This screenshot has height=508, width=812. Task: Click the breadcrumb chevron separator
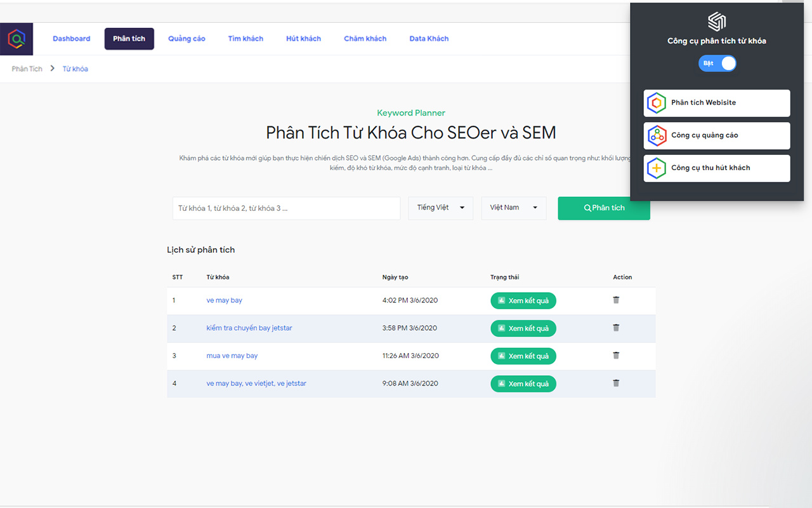(53, 69)
